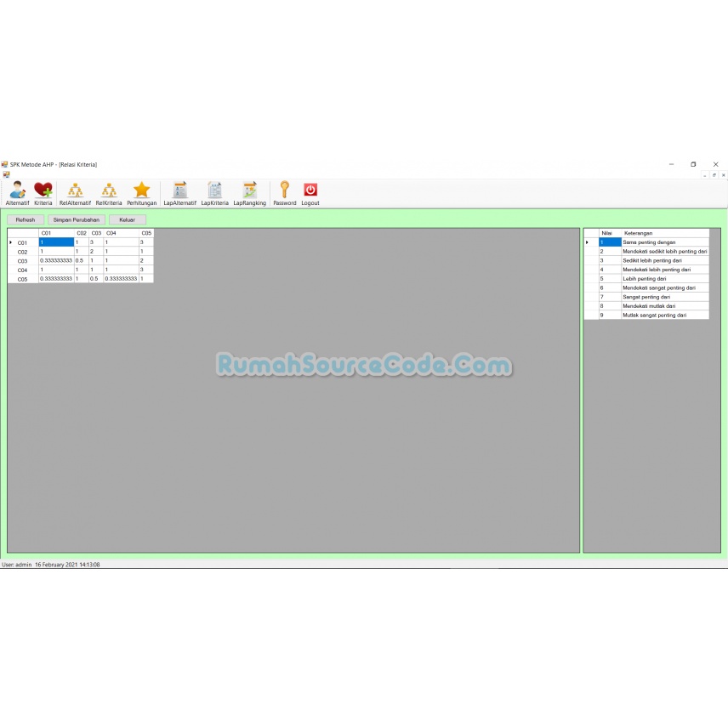Close the inner Relasi Kriteria child window

(724, 175)
